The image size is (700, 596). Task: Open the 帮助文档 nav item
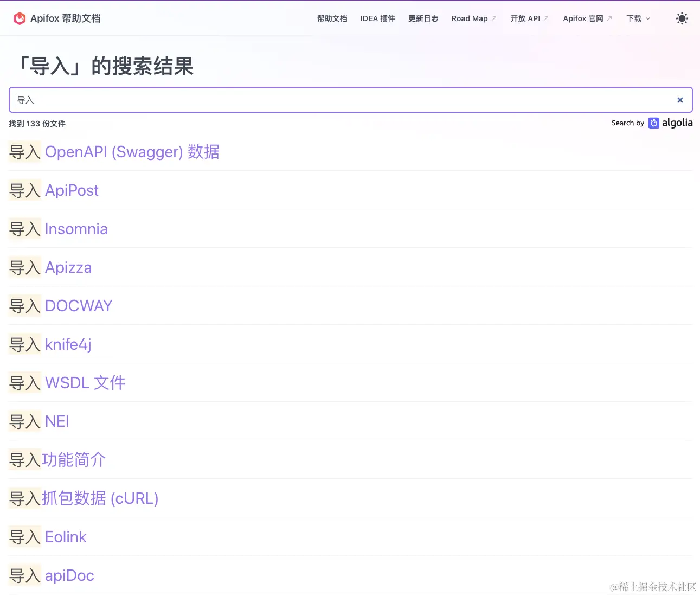click(x=332, y=18)
